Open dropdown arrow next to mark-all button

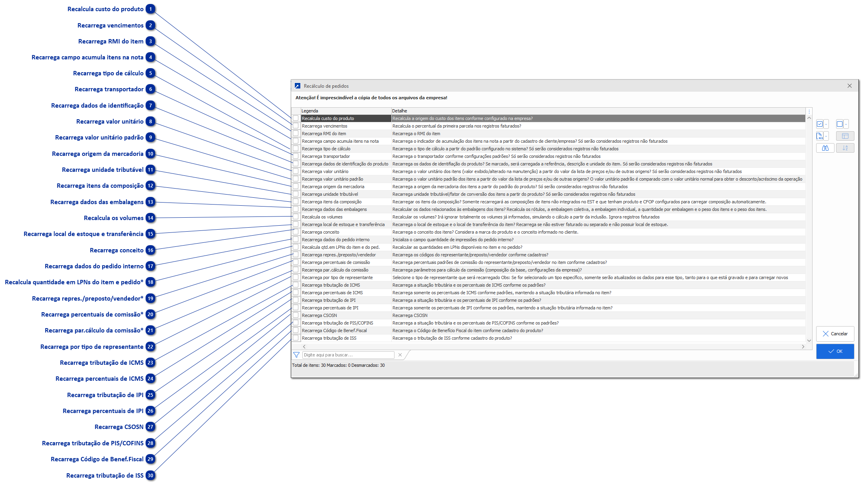point(826,124)
